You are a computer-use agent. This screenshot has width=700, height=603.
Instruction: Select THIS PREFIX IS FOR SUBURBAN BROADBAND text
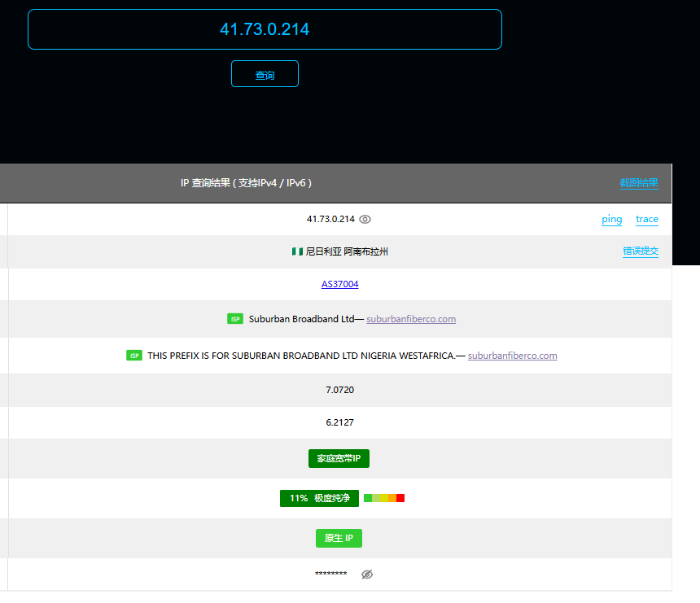click(301, 356)
